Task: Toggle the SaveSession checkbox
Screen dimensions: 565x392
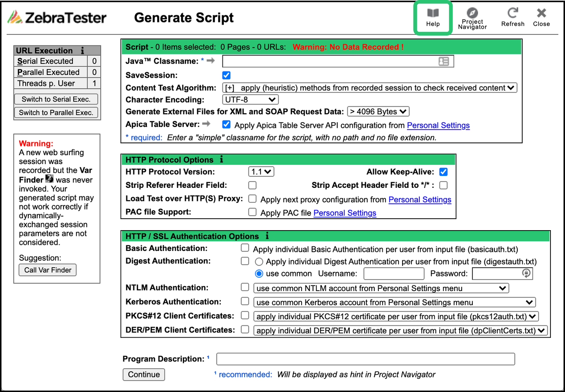Action: (226, 75)
